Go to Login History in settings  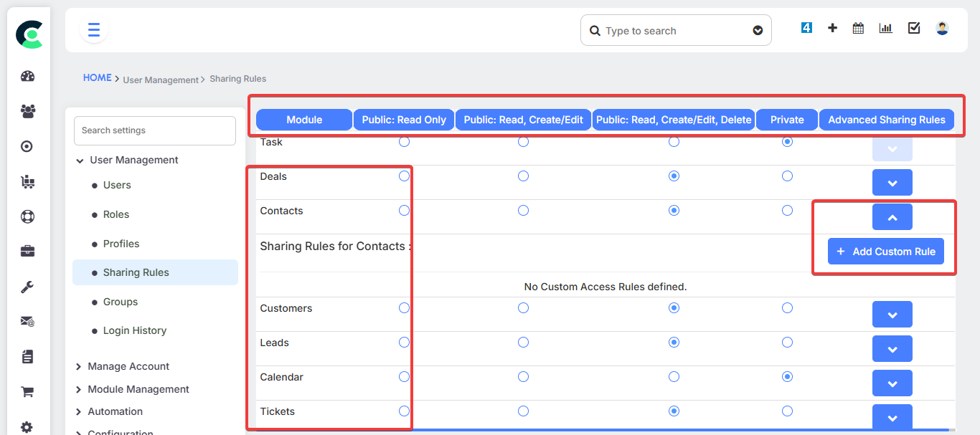tap(135, 330)
